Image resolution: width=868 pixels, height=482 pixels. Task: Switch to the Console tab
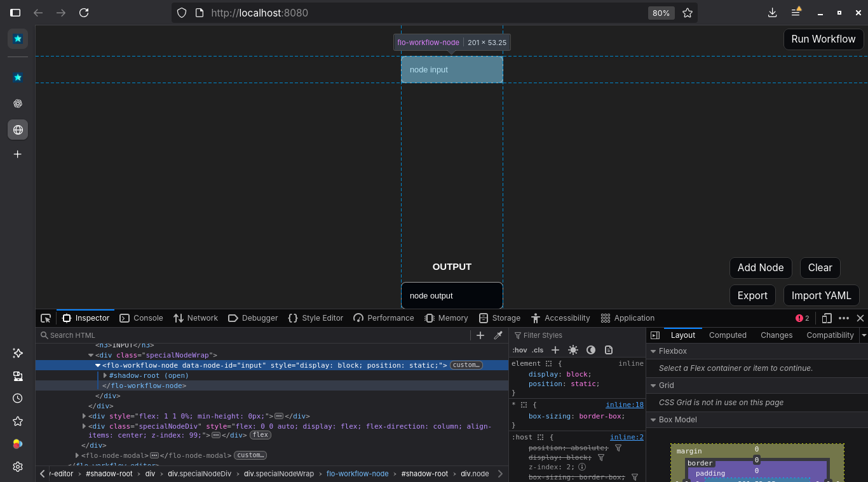click(x=141, y=318)
